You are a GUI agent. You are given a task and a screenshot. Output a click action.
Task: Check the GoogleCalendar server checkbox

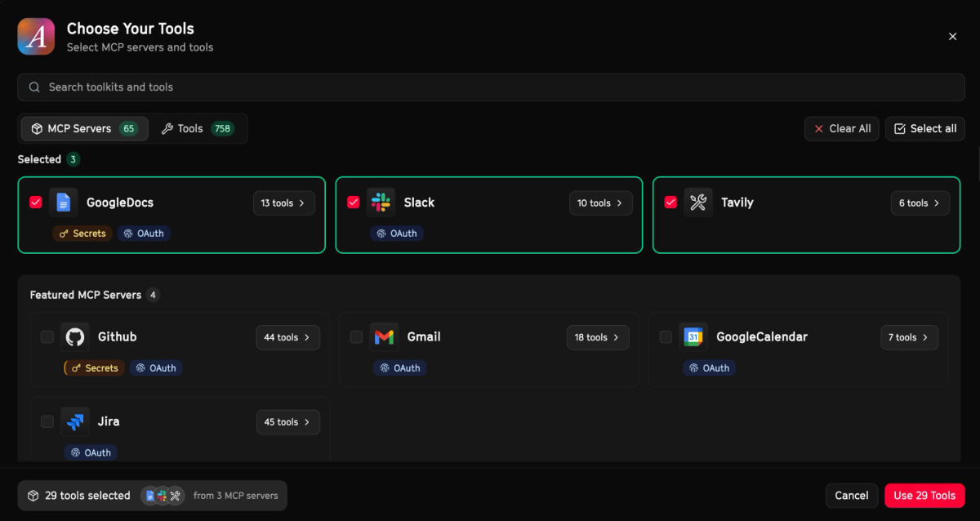point(666,337)
